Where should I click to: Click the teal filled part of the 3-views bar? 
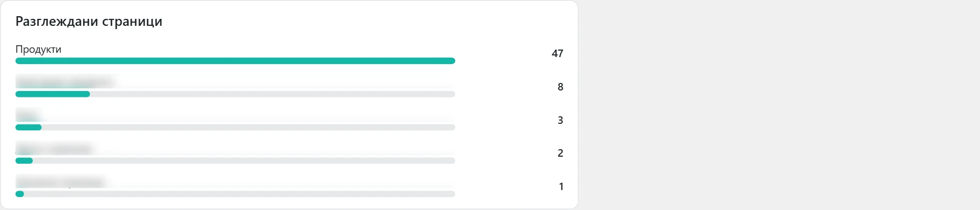click(28, 128)
